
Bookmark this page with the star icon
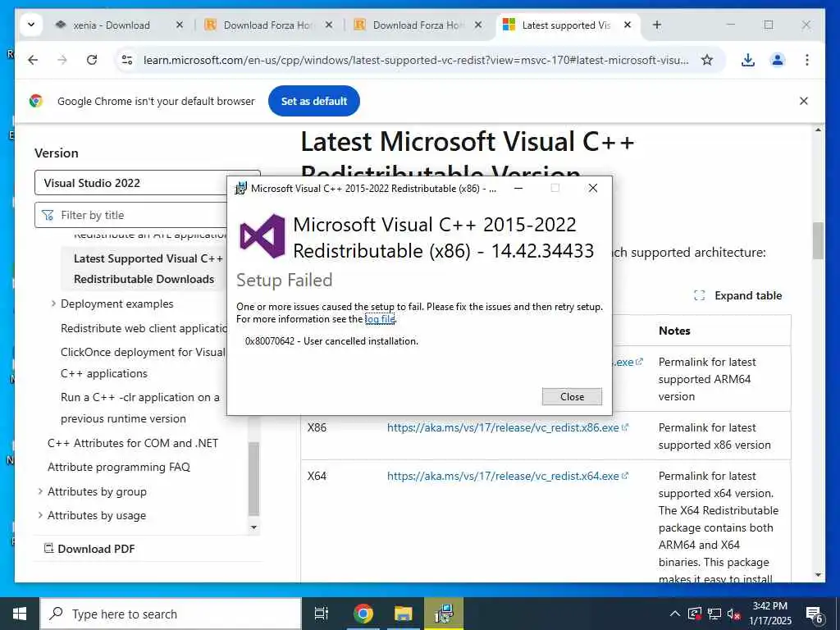click(x=706, y=60)
